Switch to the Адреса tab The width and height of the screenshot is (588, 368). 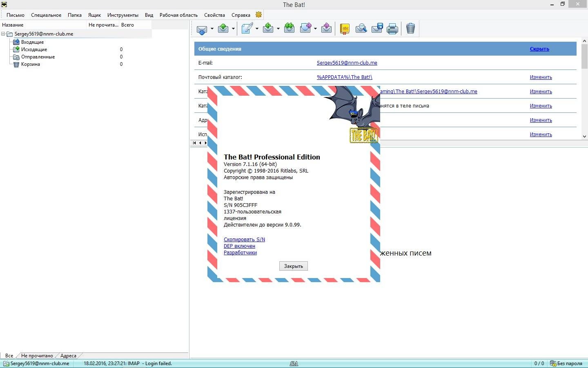pyautogui.click(x=68, y=356)
